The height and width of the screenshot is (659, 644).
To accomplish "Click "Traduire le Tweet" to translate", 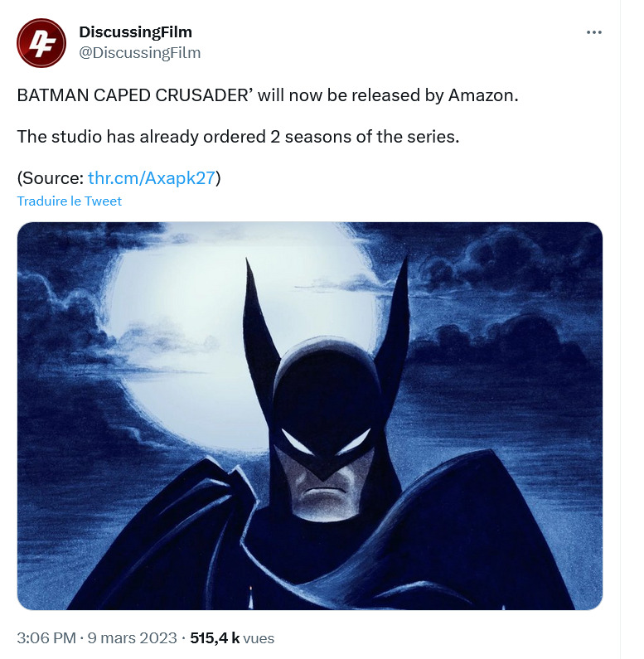I will coord(70,201).
